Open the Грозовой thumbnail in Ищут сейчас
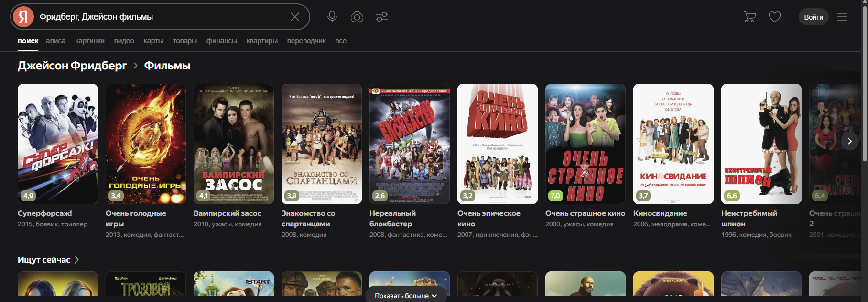 pos(146,284)
